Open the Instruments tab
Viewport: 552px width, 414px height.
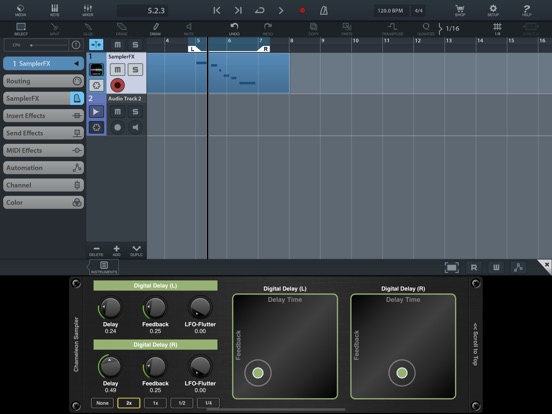point(104,267)
